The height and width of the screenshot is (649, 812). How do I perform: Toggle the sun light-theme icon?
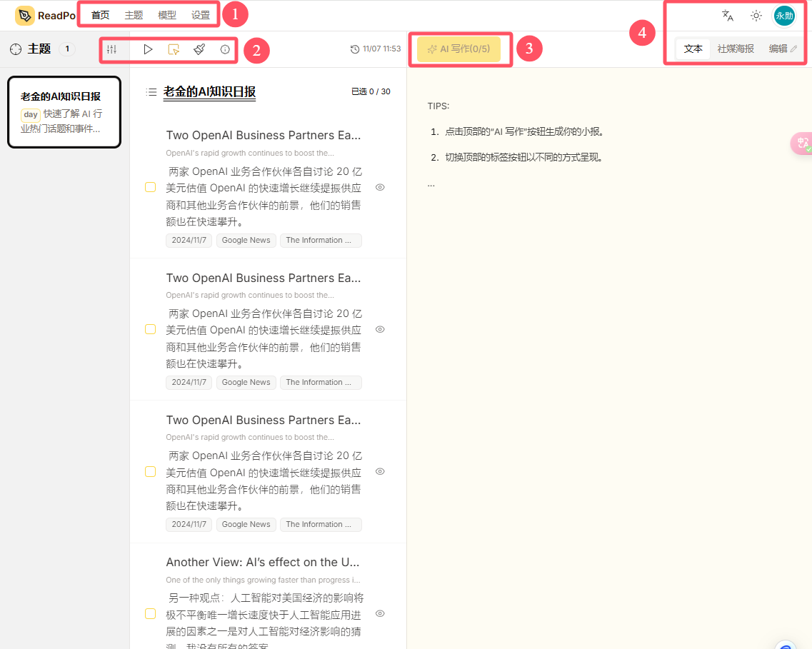[x=756, y=16]
